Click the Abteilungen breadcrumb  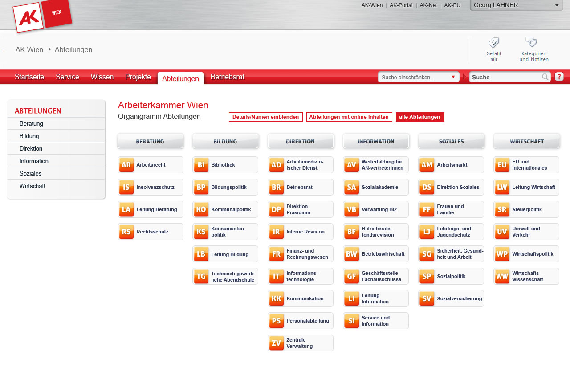click(73, 49)
